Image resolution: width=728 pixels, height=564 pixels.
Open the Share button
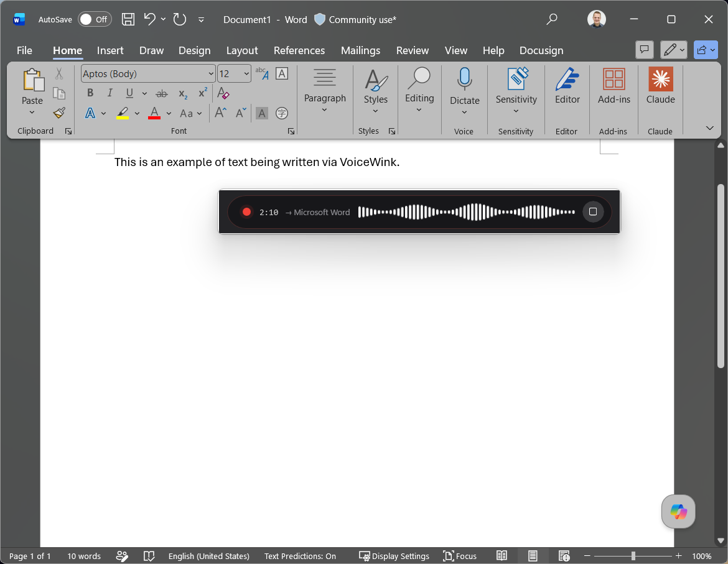[706, 50]
